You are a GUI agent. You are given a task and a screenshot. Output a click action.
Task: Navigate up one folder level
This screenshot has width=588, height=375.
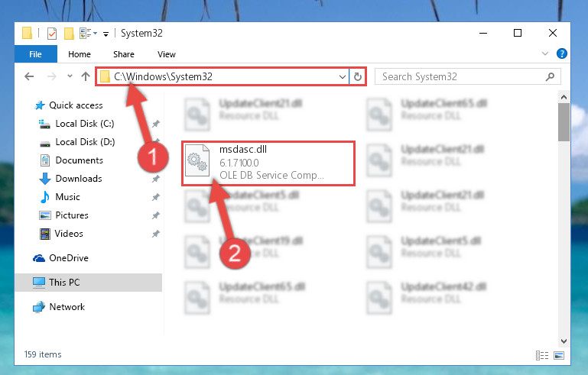click(x=86, y=76)
